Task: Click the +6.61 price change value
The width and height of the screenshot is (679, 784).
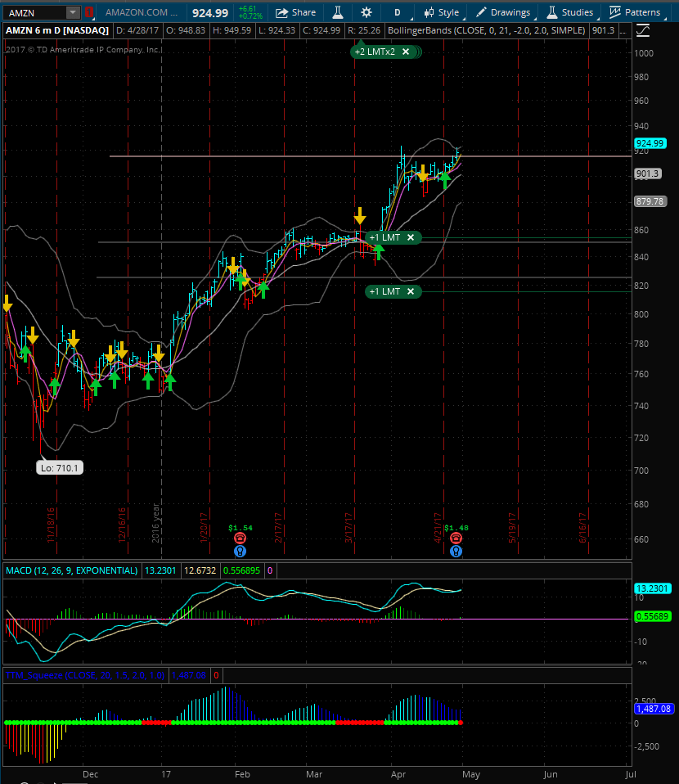Action: 248,9
